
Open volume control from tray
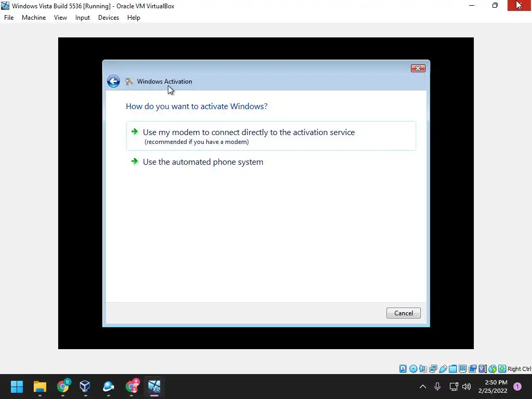(x=467, y=387)
